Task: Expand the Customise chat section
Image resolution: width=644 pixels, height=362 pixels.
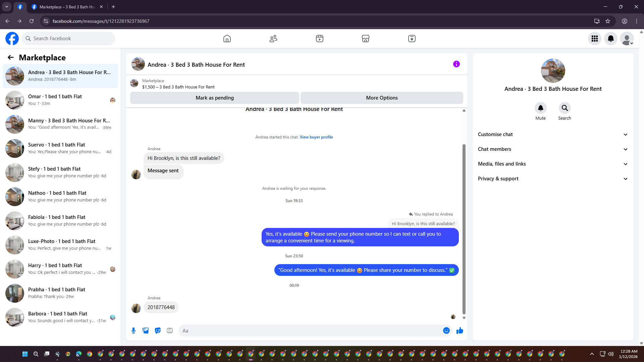Action: pos(553,134)
